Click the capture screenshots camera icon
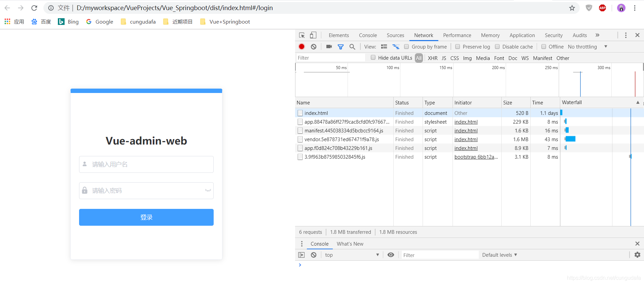644x284 pixels. pyautogui.click(x=329, y=46)
